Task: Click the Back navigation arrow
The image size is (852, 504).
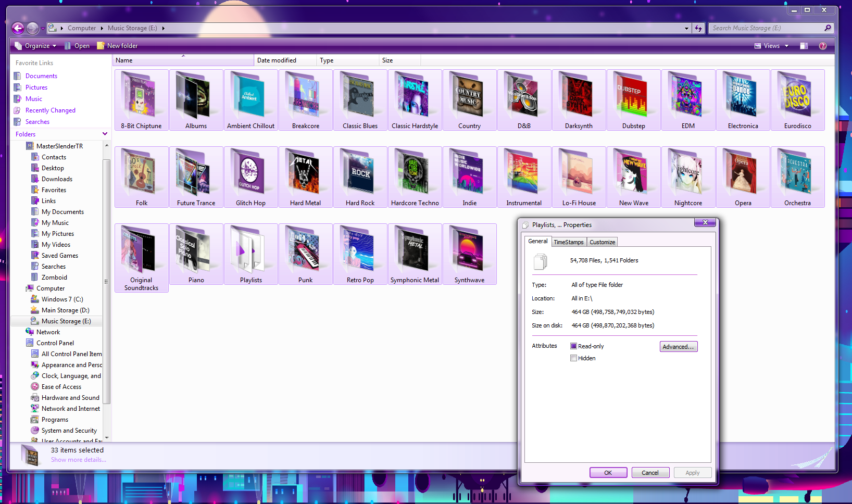Action: point(18,28)
